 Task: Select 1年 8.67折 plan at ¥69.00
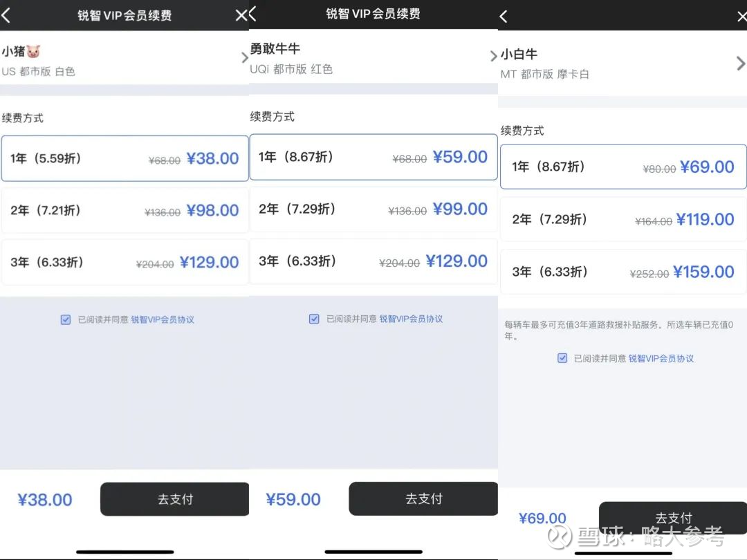(x=623, y=167)
